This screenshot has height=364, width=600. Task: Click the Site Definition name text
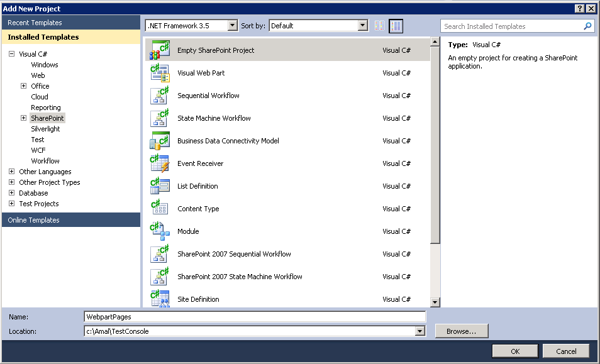tap(198, 299)
